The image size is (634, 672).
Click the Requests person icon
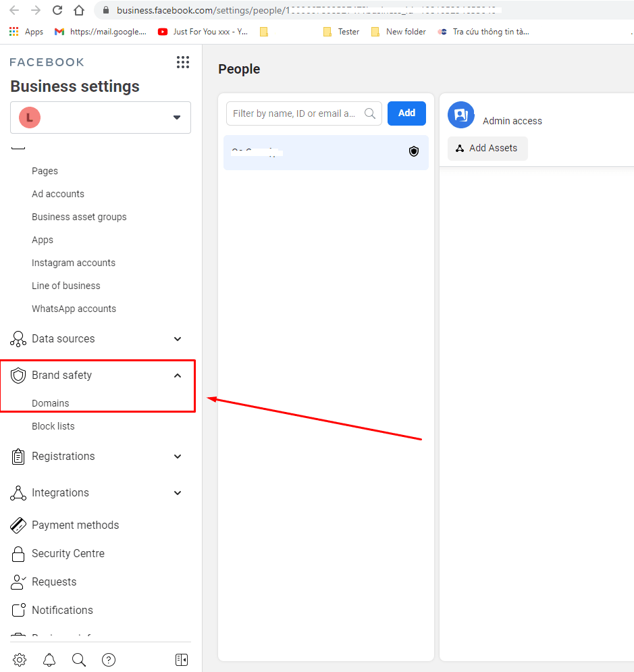click(x=18, y=582)
